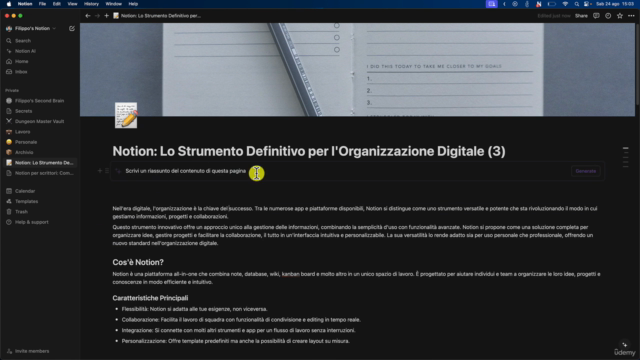
Task: Open macOS Spotlight search icon
Action: point(576,4)
